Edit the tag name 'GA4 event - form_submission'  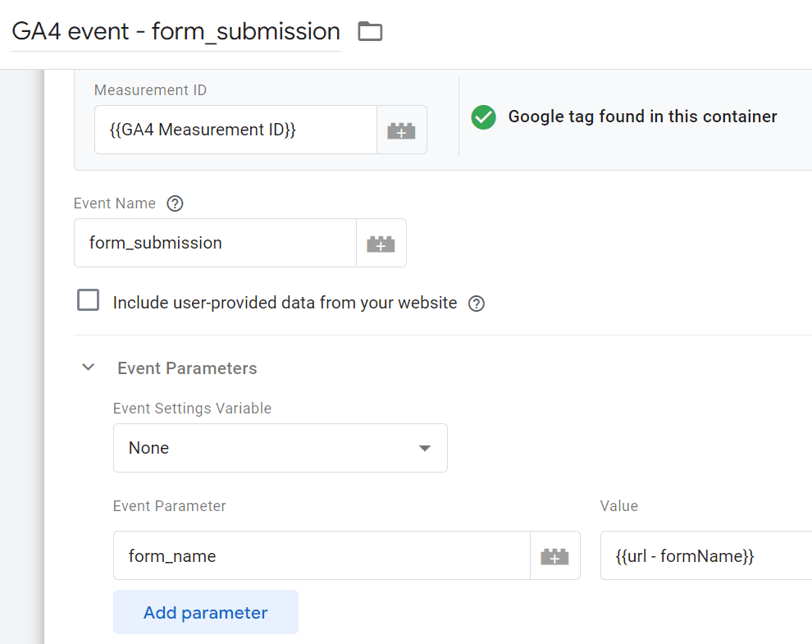point(176,32)
